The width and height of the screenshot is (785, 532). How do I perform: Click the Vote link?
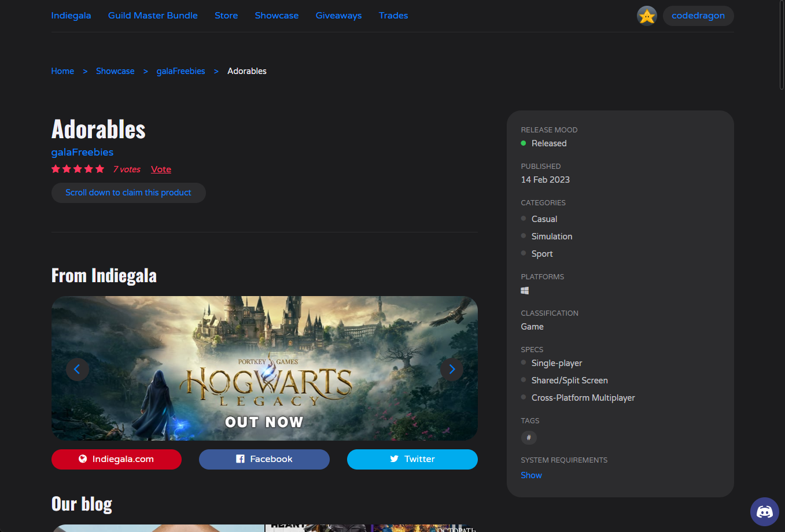coord(161,169)
